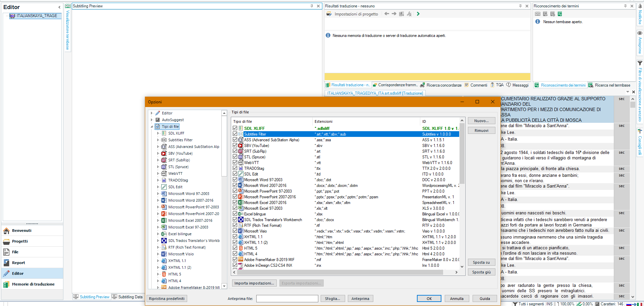644x306 pixels.
Task: Toggle the HTML 4 checkbox
Action: [235, 254]
